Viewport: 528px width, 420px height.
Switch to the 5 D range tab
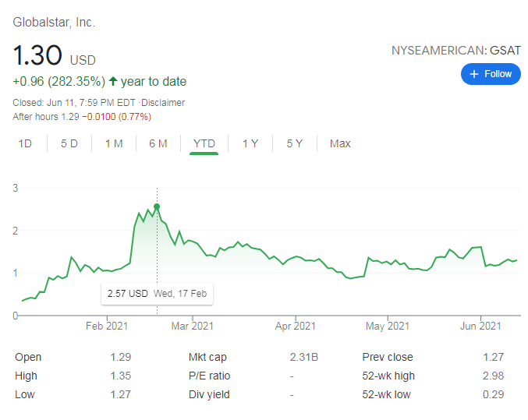[x=69, y=143]
